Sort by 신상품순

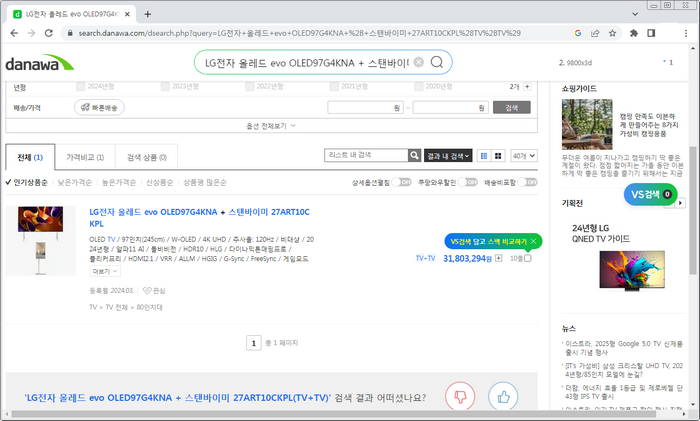coord(159,183)
